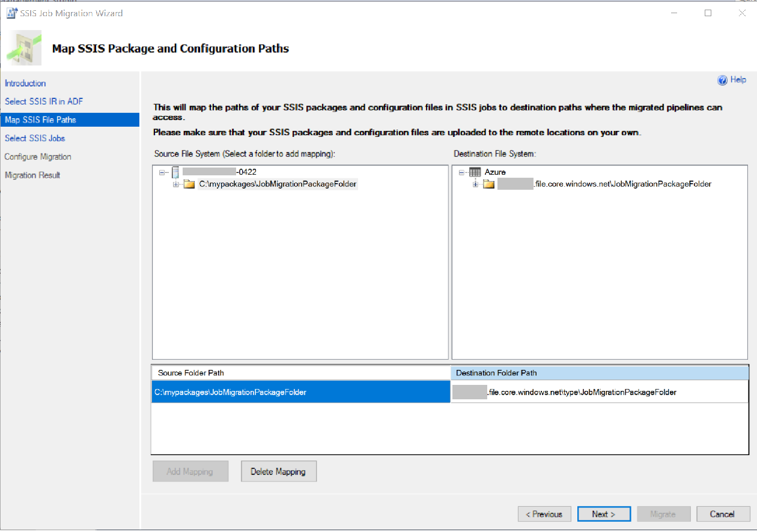Select the Azure node label
757x532 pixels.
495,172
